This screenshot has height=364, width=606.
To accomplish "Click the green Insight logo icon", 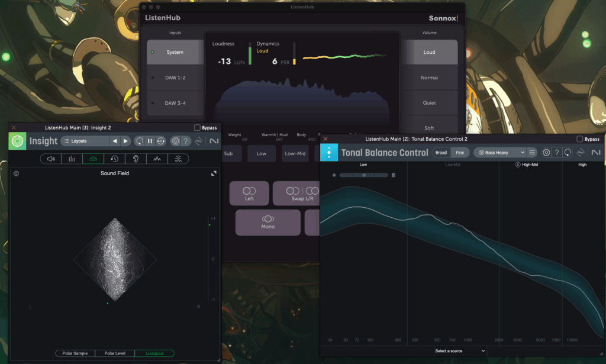I will pos(17,141).
